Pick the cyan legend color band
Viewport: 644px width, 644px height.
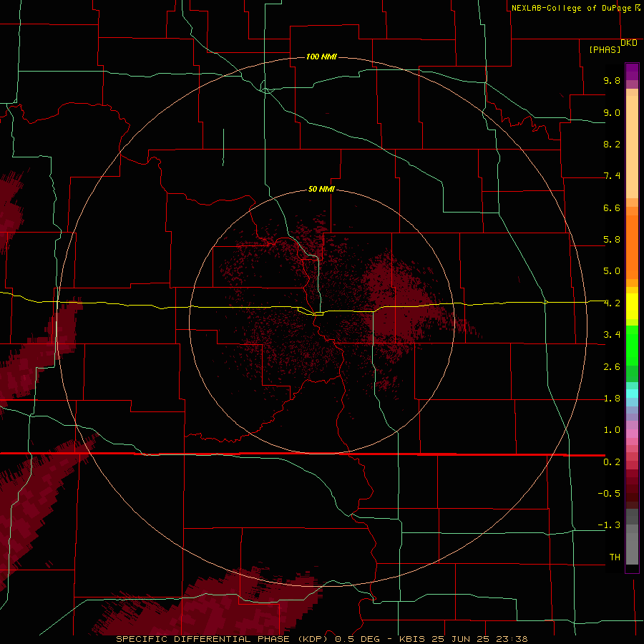[632, 394]
